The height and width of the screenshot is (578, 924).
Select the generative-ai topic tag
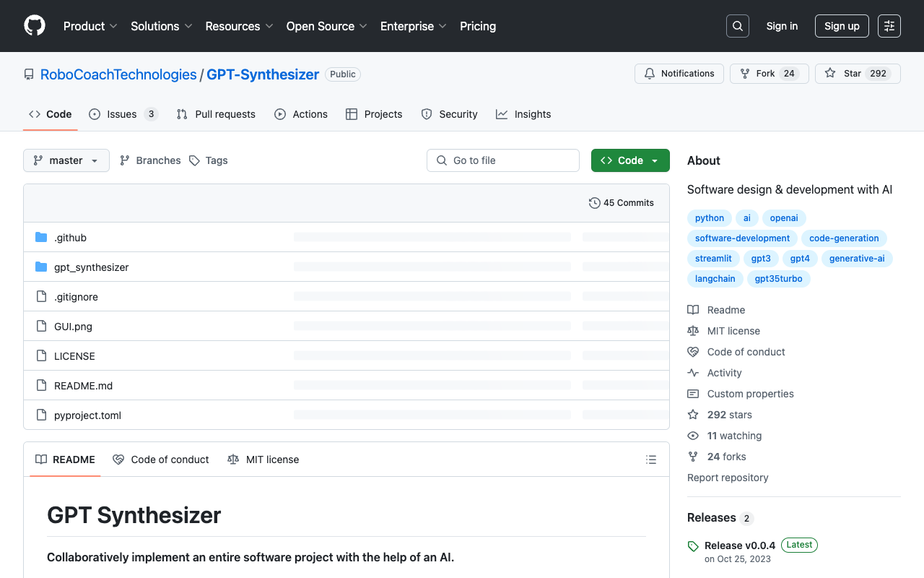(857, 259)
